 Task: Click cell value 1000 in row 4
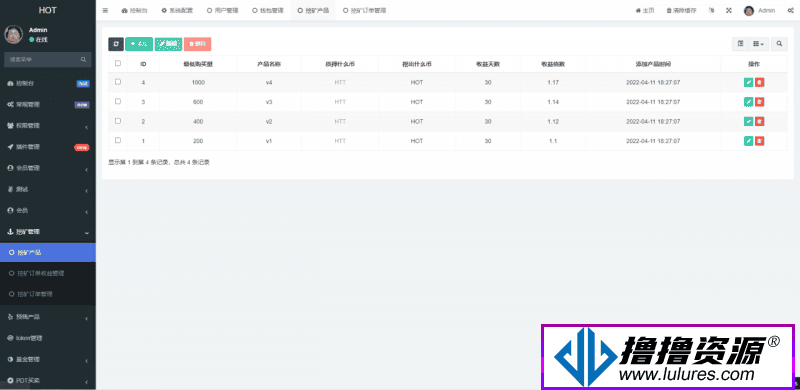[x=198, y=82]
